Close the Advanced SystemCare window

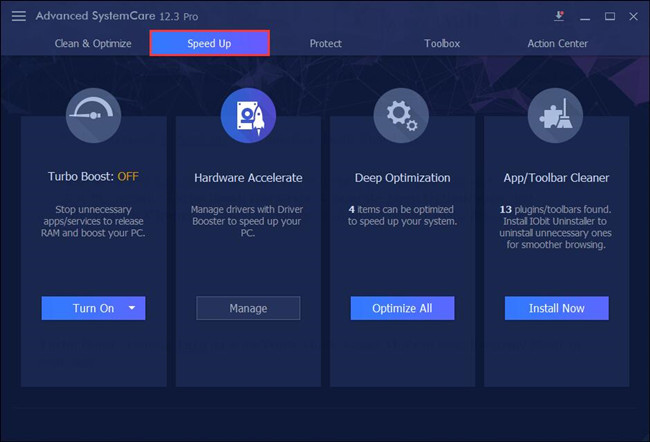click(x=633, y=16)
